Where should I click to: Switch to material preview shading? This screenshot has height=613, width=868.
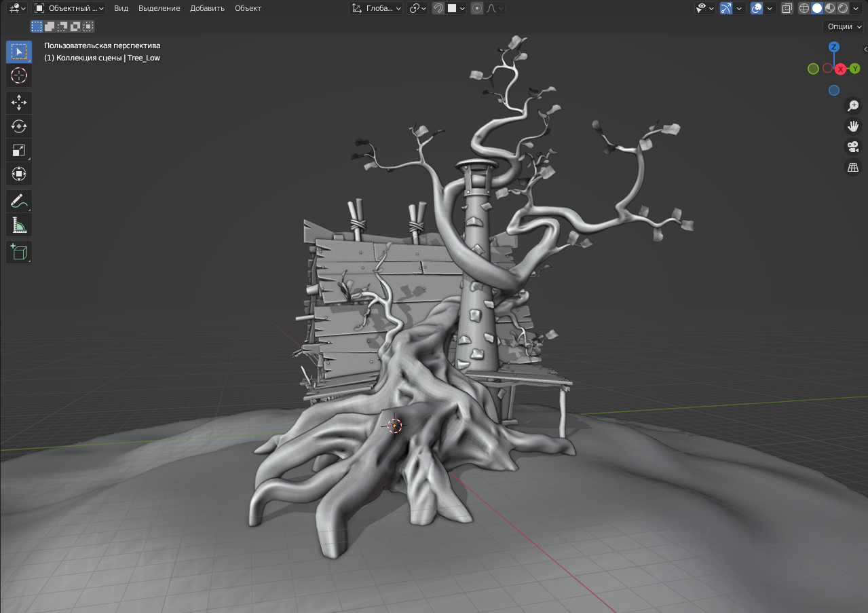click(830, 8)
